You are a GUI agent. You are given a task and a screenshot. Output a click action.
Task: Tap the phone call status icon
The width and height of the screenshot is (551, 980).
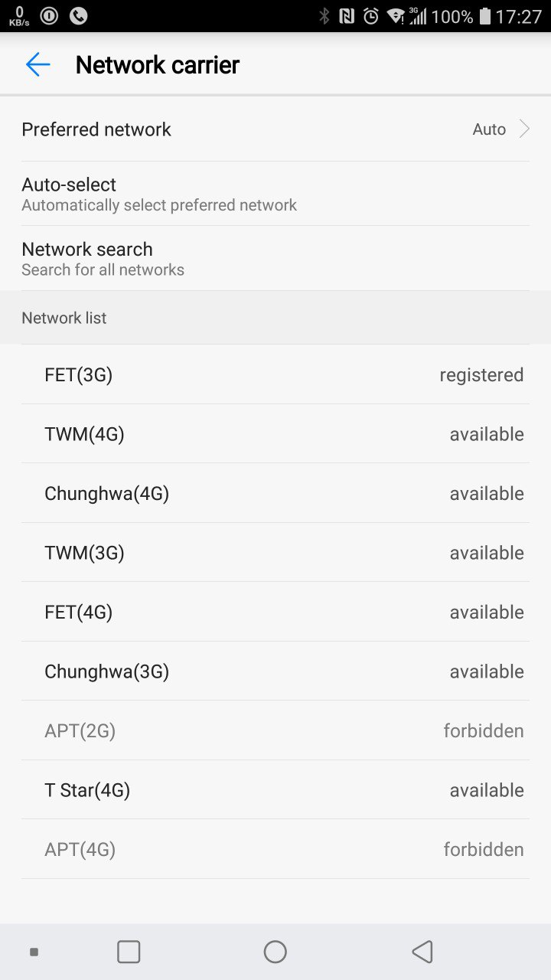coord(78,16)
